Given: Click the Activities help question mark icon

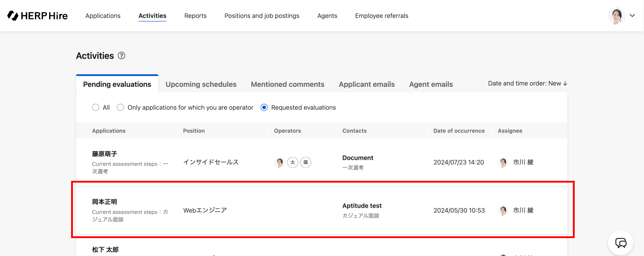Looking at the screenshot, I should pyautogui.click(x=121, y=56).
